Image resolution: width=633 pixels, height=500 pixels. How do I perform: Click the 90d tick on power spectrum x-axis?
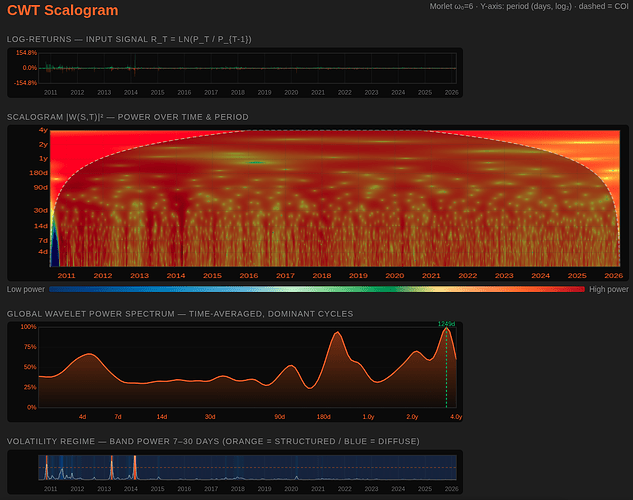click(x=280, y=417)
